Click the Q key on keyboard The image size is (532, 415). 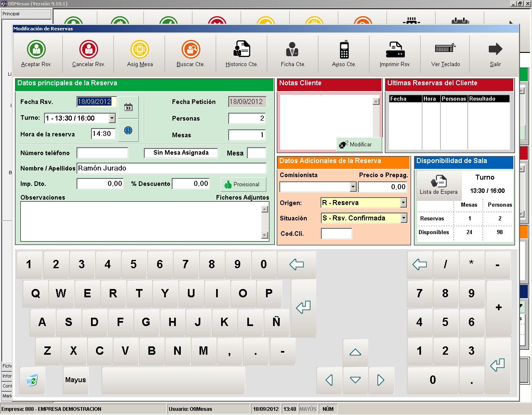coord(35,294)
